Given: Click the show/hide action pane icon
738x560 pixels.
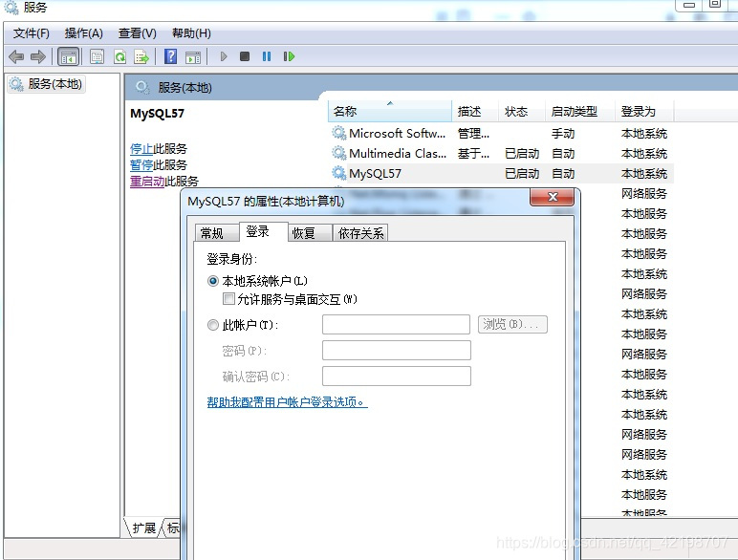Looking at the screenshot, I should pyautogui.click(x=193, y=57).
